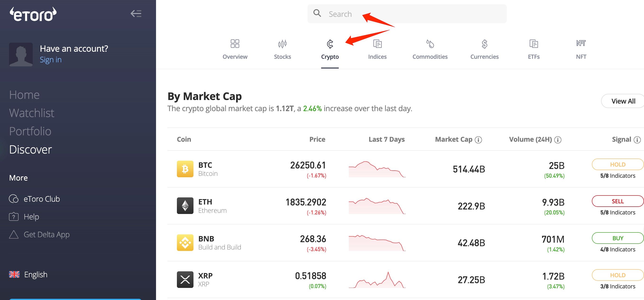This screenshot has height=300, width=644.
Task: Select the Currencies dollar icon
Action: point(484,44)
